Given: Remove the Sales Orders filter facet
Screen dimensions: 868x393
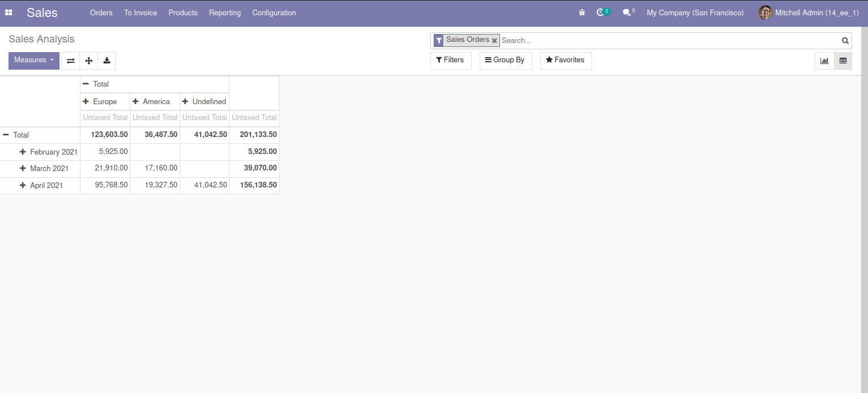Looking at the screenshot, I should pos(494,40).
